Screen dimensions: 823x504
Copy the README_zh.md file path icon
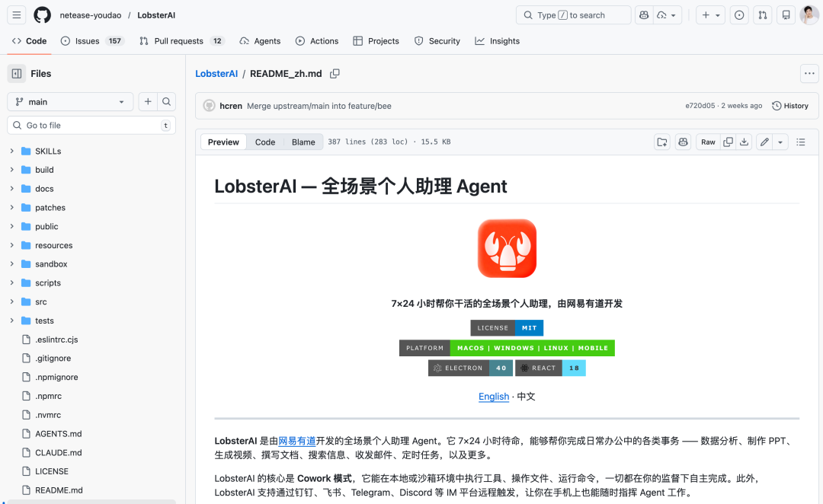click(x=334, y=73)
